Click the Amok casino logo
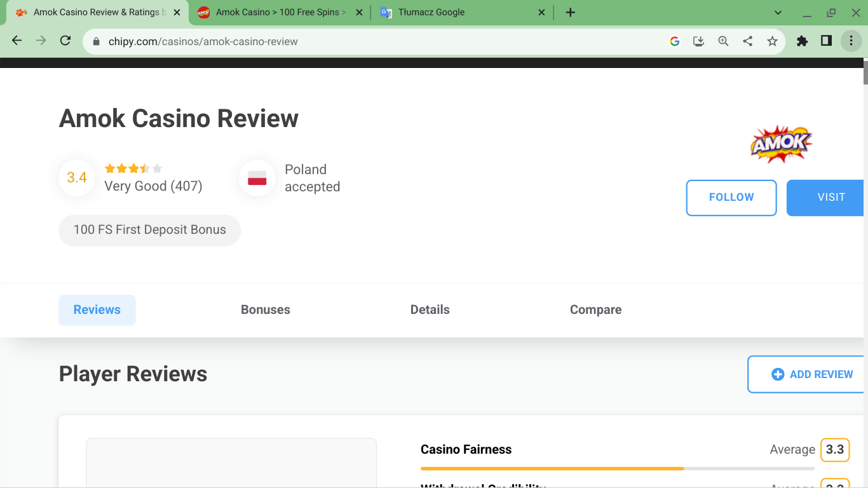Screen dimensions: 868x488 781,144
